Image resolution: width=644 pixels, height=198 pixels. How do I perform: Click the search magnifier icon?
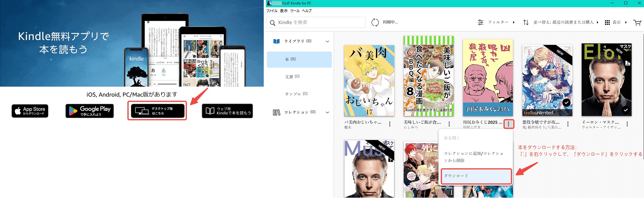tap(273, 23)
